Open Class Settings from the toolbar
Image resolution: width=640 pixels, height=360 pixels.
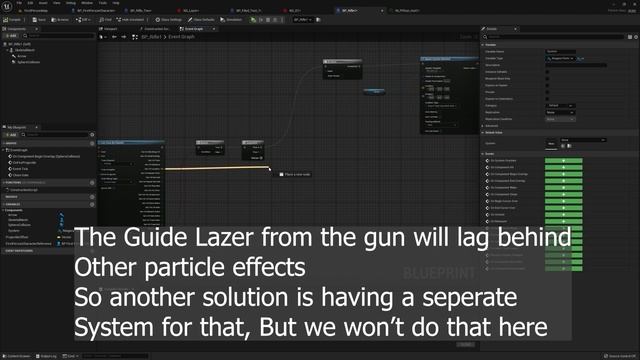click(x=168, y=20)
